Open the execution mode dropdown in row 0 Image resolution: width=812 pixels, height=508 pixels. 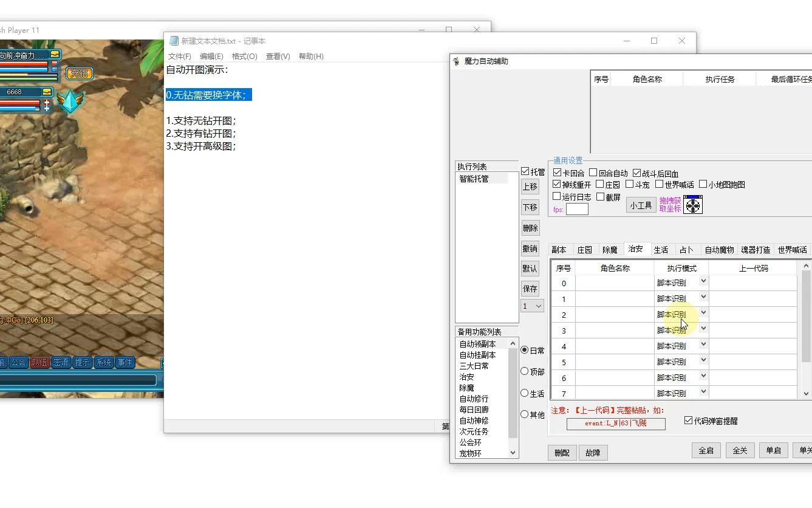tap(703, 281)
